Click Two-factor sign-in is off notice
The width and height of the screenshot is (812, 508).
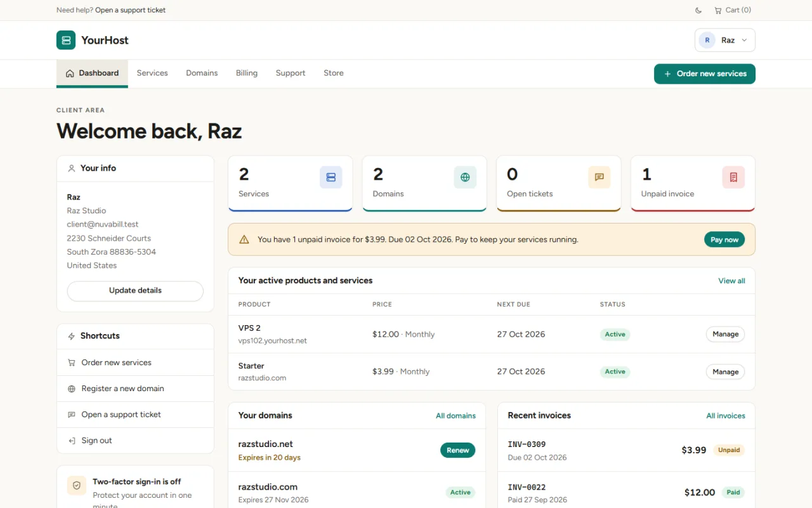click(x=136, y=482)
